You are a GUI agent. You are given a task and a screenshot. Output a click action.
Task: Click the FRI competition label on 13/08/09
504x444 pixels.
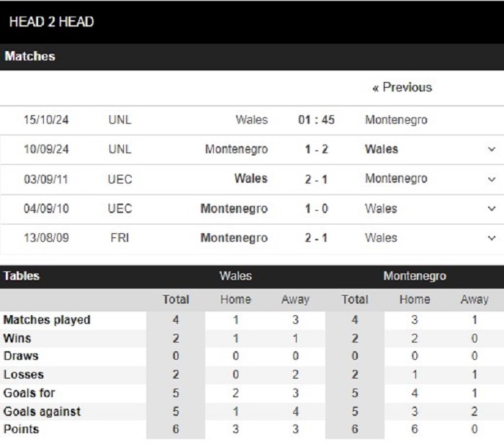pos(120,238)
